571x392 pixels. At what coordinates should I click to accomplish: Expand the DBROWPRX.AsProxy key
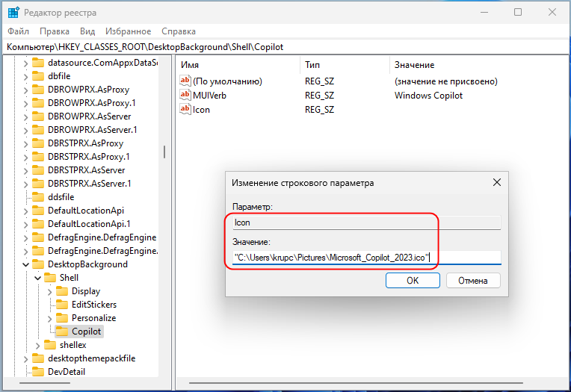click(x=25, y=90)
